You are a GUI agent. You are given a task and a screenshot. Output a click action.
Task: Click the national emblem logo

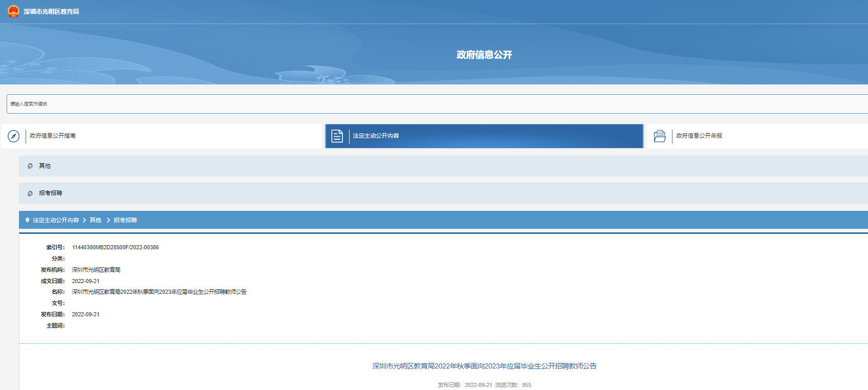pos(13,11)
